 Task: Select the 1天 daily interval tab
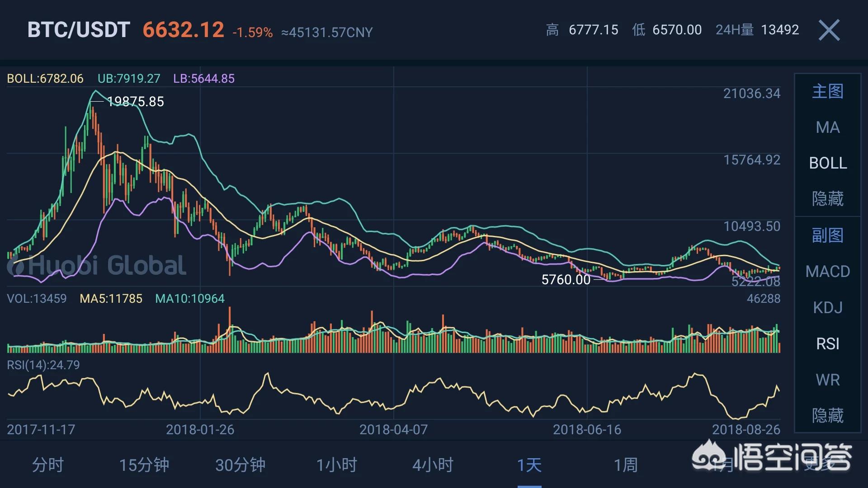pos(529,465)
